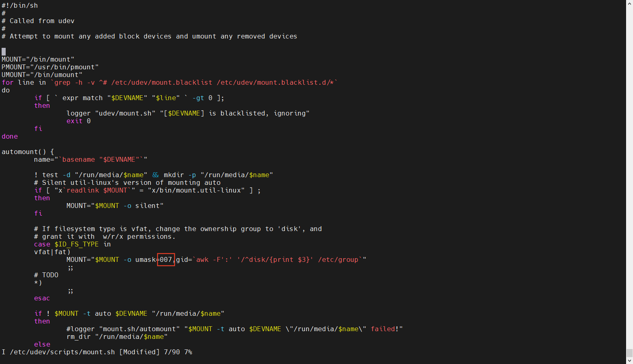Click the 'mkdir -p "/run/media/$name"' command
This screenshot has height=364, width=633.
(x=218, y=175)
